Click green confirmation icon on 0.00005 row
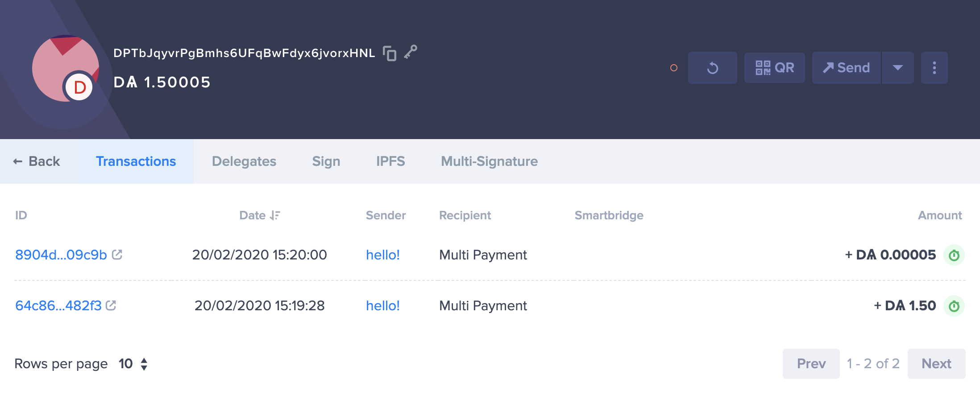The width and height of the screenshot is (980, 403). [x=954, y=255]
